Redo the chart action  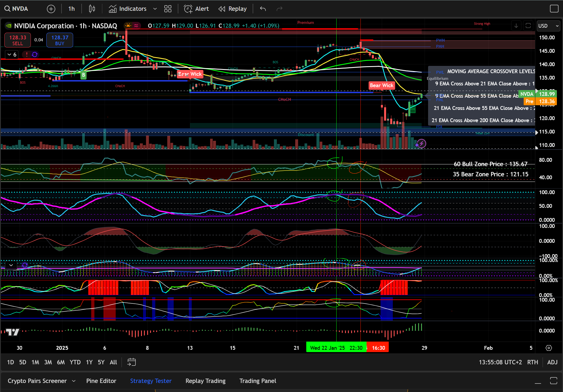coord(279,9)
